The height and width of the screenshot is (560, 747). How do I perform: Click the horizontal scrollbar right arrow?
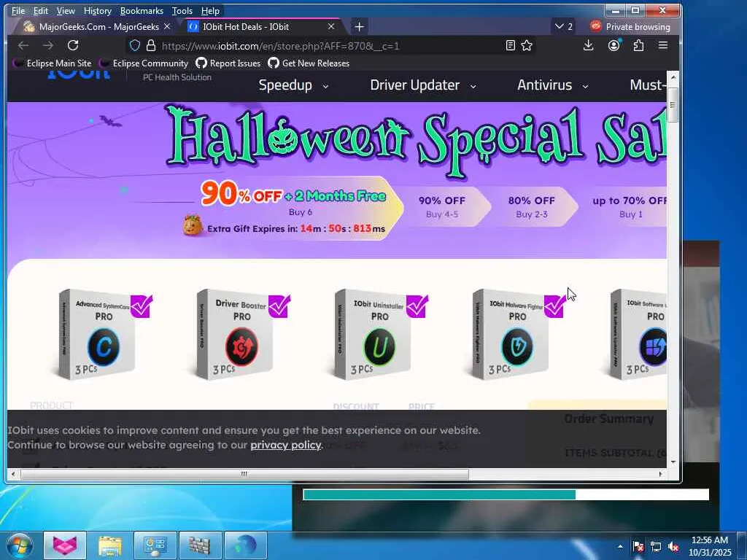(660, 474)
